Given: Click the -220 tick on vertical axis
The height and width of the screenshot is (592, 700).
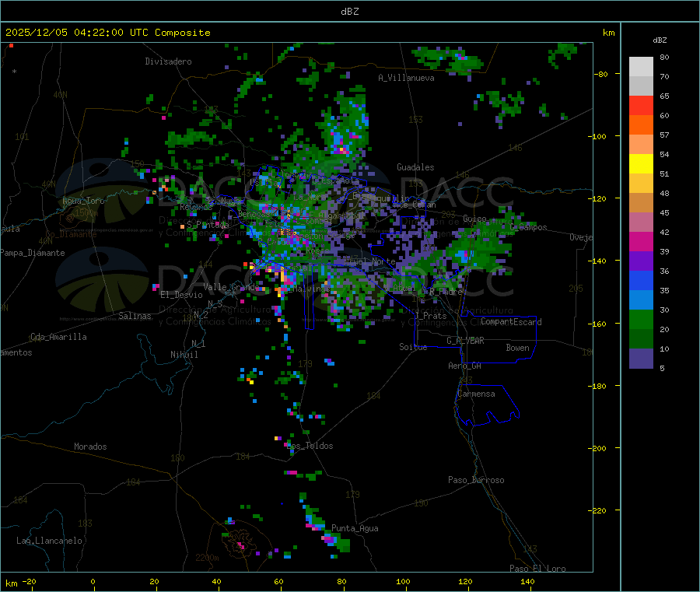Looking at the screenshot, I should (x=599, y=511).
